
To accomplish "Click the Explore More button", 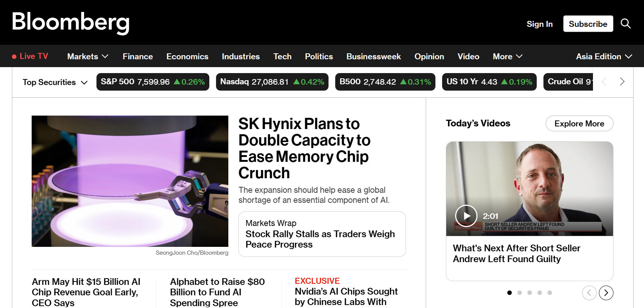I will click(579, 123).
